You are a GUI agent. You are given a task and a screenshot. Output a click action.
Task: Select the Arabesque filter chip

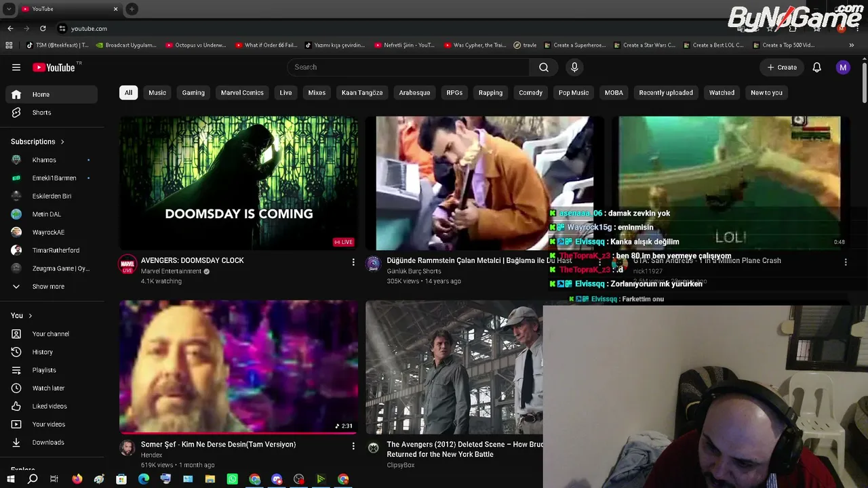tap(414, 93)
